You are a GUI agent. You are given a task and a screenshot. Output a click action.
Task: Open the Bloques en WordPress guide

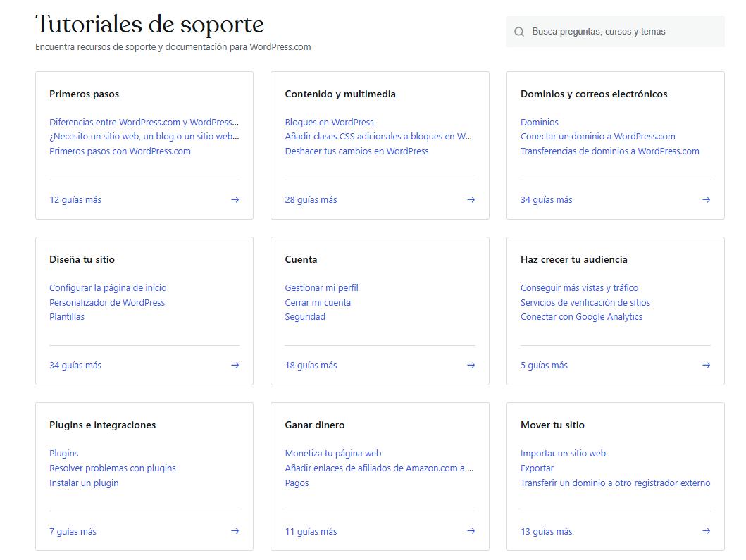click(330, 122)
